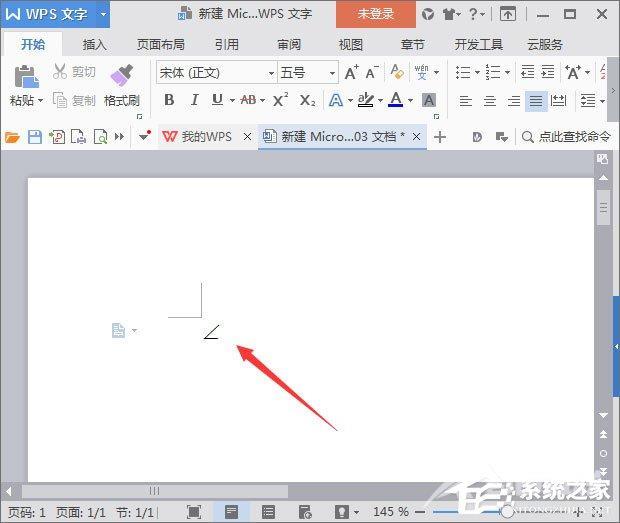
Task: Align text left
Action: [465, 102]
